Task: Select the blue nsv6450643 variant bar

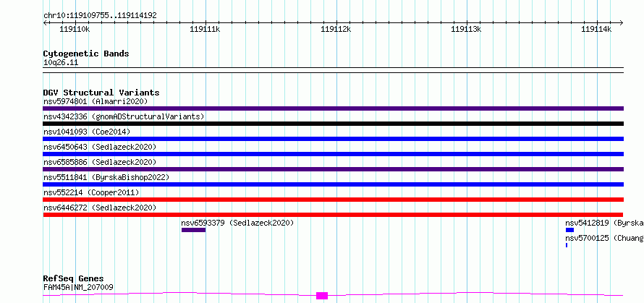Action: click(333, 154)
